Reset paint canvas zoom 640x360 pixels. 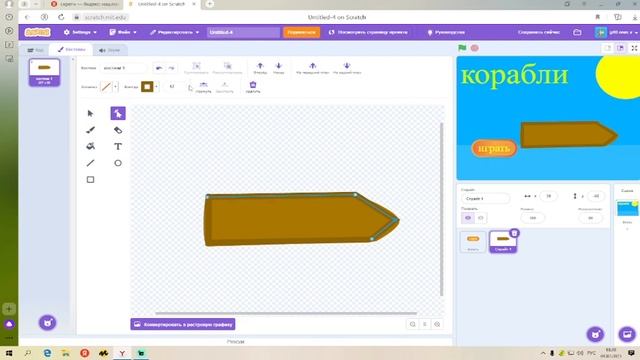point(424,324)
